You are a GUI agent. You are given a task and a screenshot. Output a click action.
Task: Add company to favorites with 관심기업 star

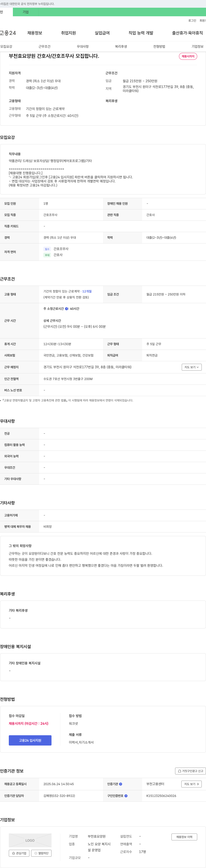[19, 853]
